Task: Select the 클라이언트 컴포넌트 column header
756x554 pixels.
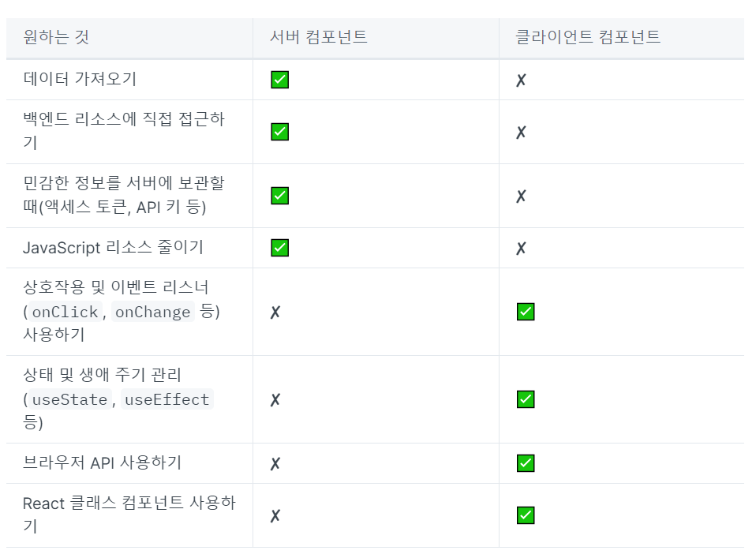Action: point(588,37)
